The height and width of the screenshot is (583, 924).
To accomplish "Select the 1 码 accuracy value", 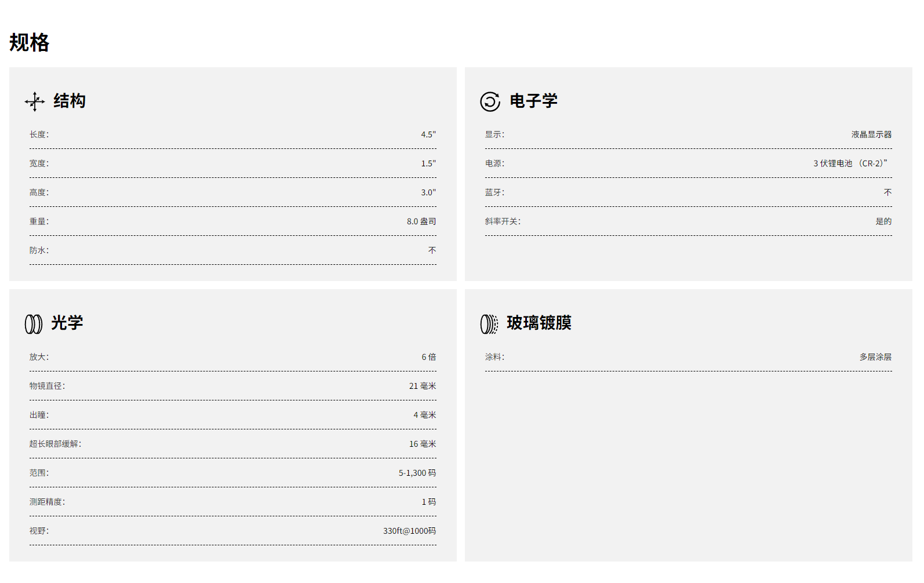I will (429, 502).
